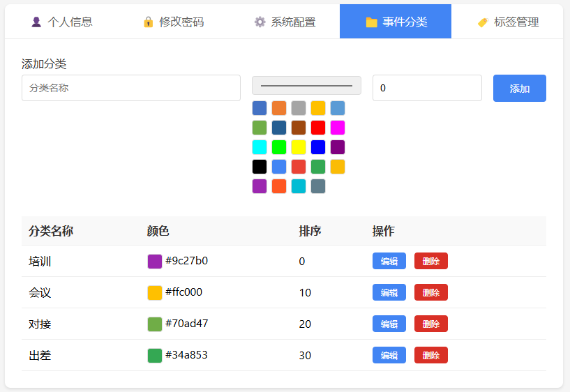Pick the steel blue swatch in top palette row
Viewport: 570px width, 392px height.
coord(260,108)
